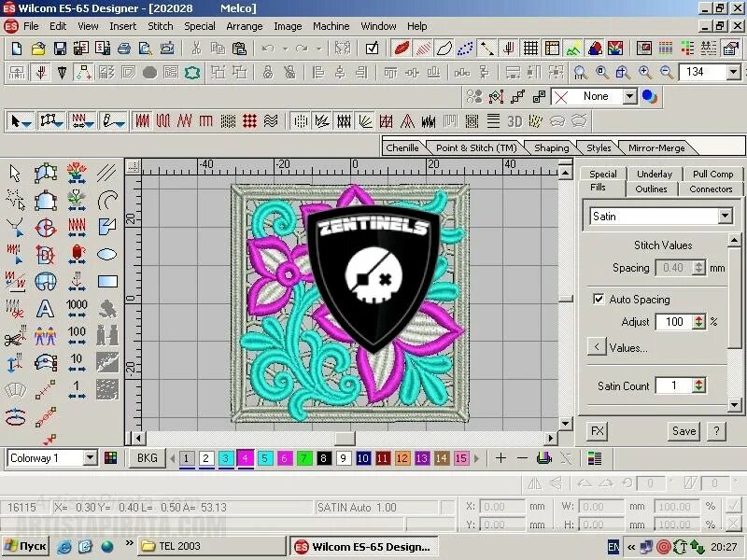Click the Undo arrow icon
Image resolution: width=747 pixels, height=560 pixels.
pos(268,49)
